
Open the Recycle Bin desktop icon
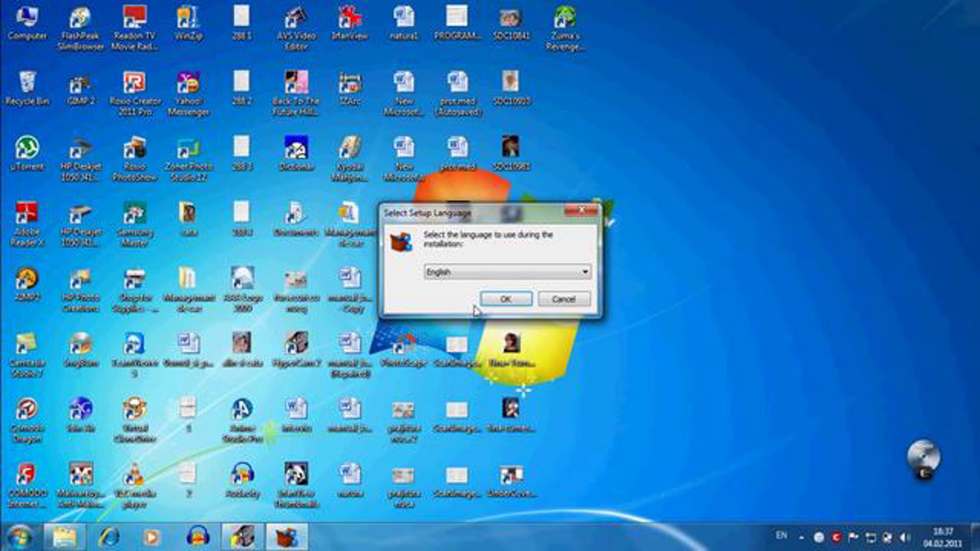pos(27,83)
